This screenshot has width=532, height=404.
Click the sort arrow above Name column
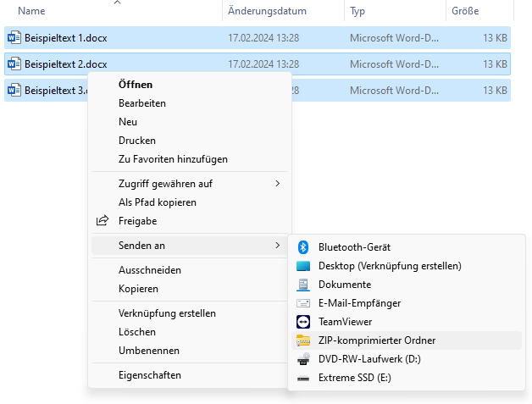tap(117, 3)
